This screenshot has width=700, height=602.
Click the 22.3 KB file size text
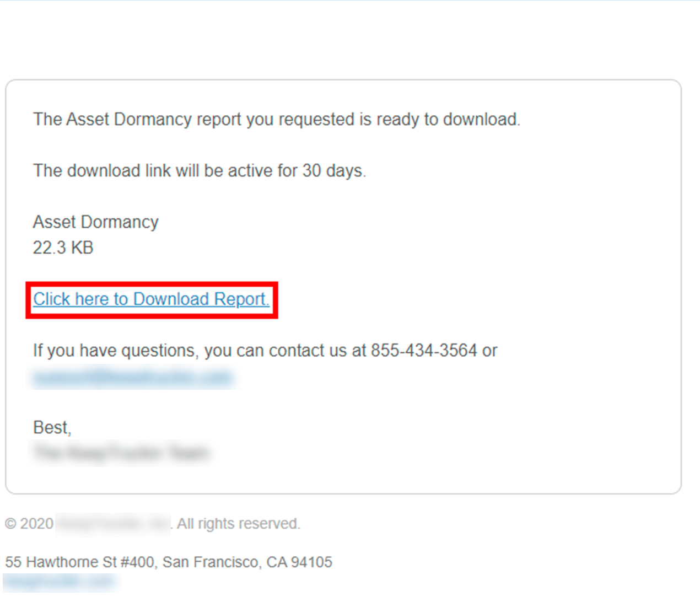coord(63,248)
